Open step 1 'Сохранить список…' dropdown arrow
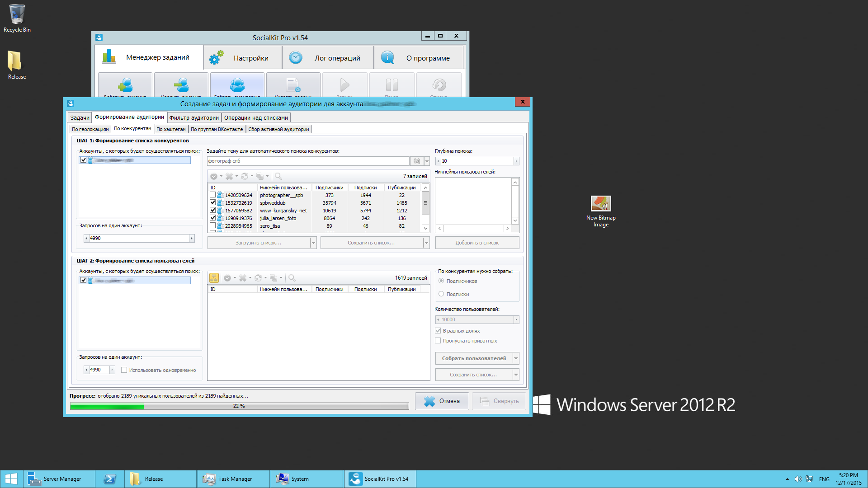 point(426,243)
